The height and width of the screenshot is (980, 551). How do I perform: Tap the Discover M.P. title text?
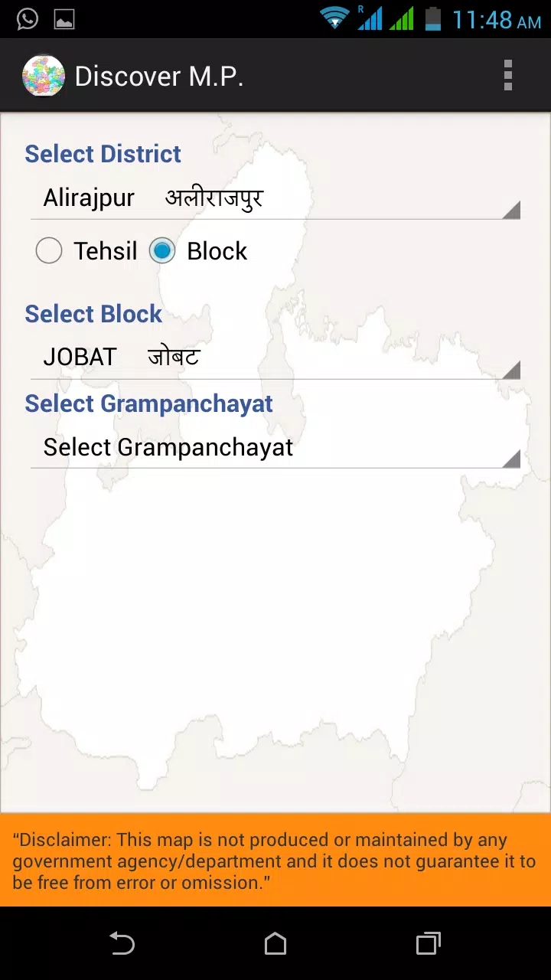coord(159,77)
